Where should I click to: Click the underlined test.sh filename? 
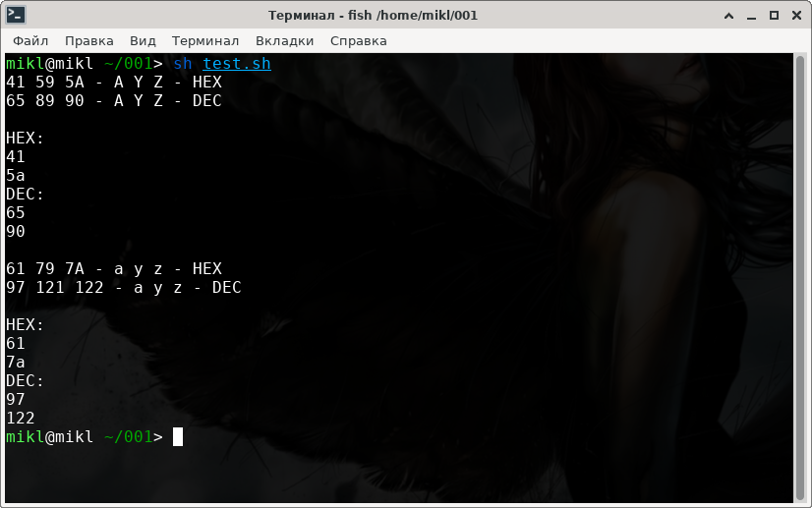(x=236, y=64)
